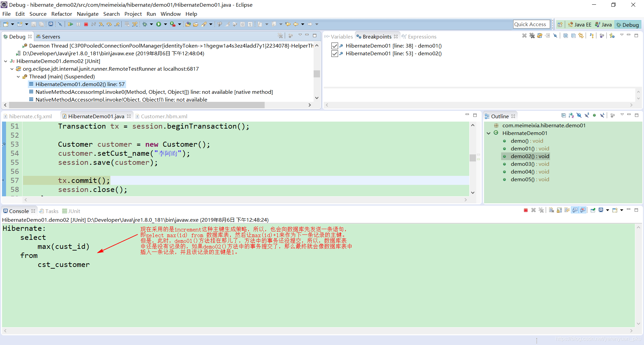Click Expand All in Breakpoints view
Image resolution: width=644 pixels, height=345 pixels.
click(566, 36)
